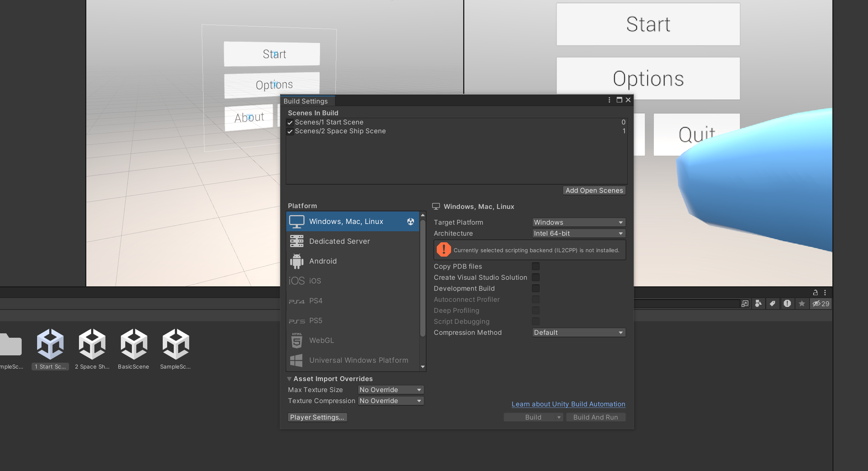868x471 pixels.
Task: Click the Project panel lock icon
Action: (815, 293)
